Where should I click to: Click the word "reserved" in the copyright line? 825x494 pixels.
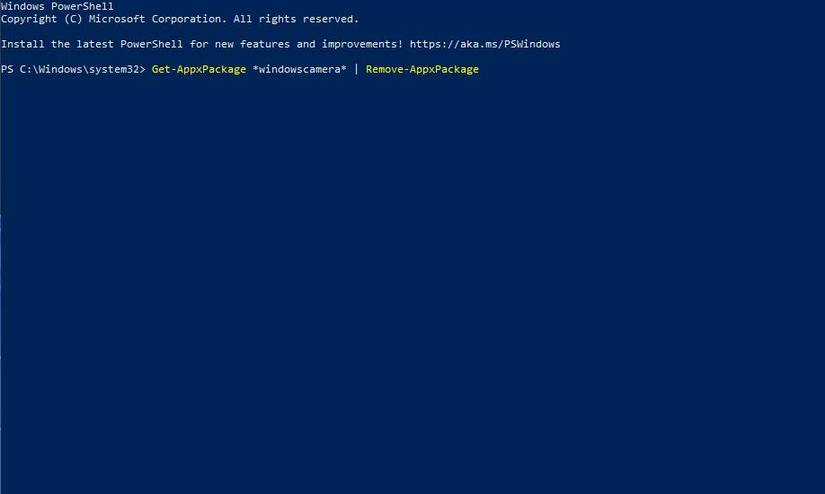(328, 19)
